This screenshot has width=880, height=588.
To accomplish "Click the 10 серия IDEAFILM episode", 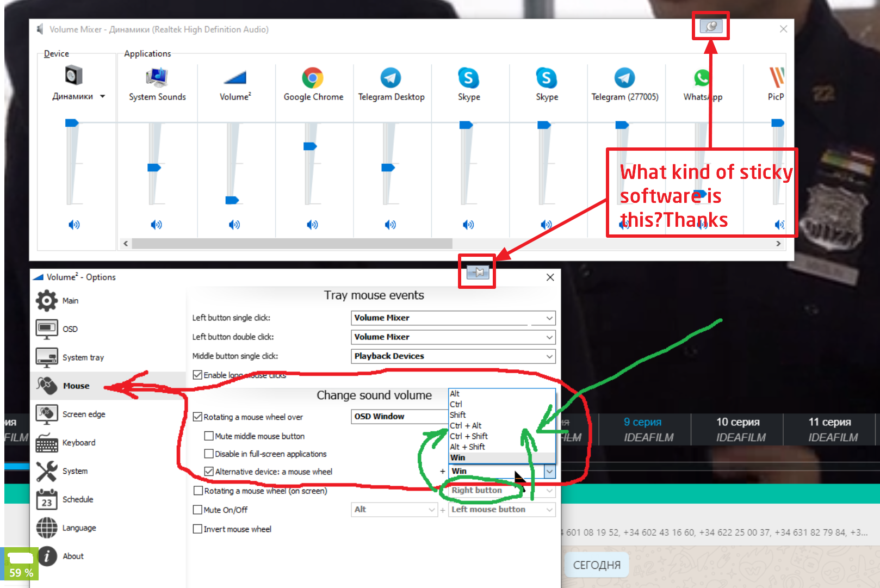I will pos(738,429).
